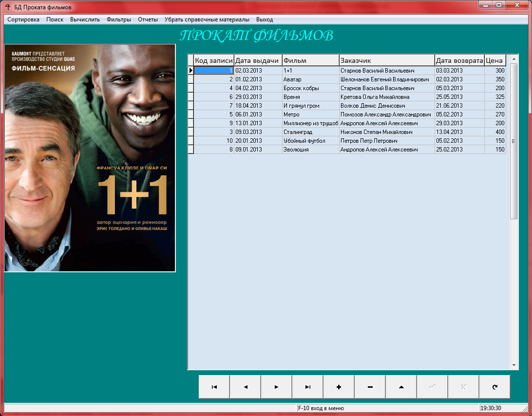Image resolution: width=532 pixels, height=416 pixels.
Task: Select film cell Метро
Action: [310, 114]
